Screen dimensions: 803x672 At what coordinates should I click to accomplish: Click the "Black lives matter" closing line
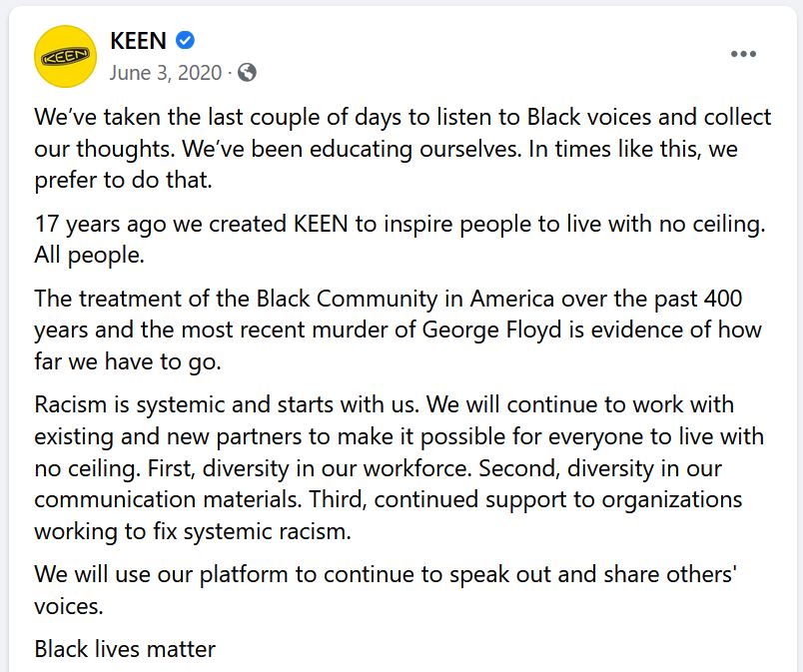125,649
